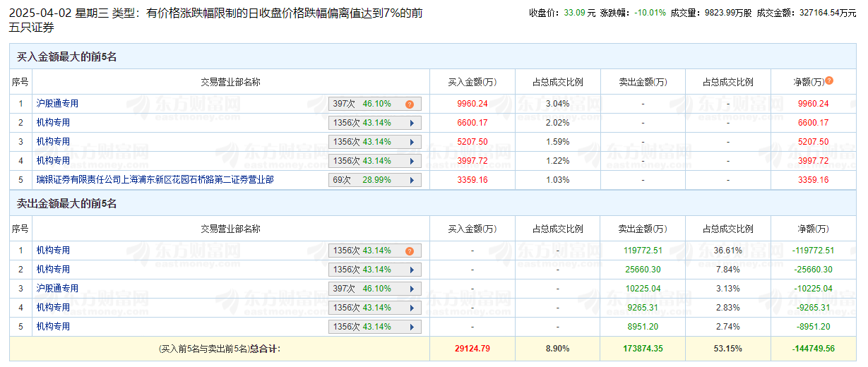Open 瑞银证券 上海浦东新区花园石桥路 branch link
Image resolution: width=868 pixels, height=367 pixels.
[155, 180]
